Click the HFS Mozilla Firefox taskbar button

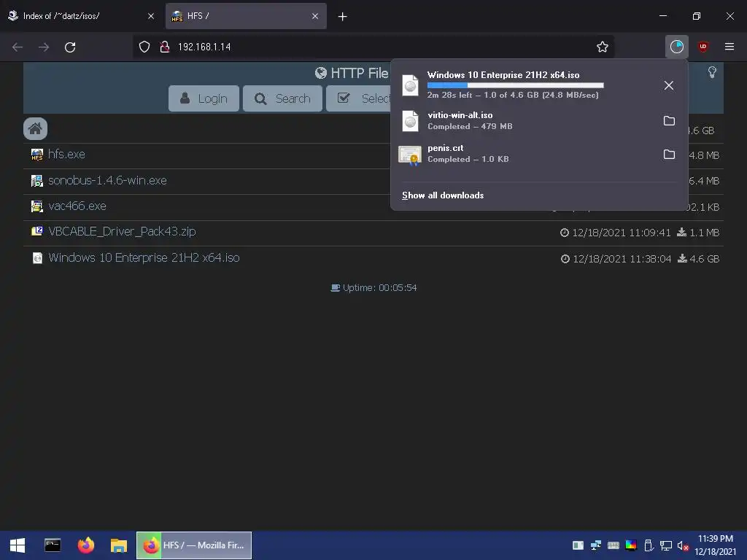(x=194, y=545)
